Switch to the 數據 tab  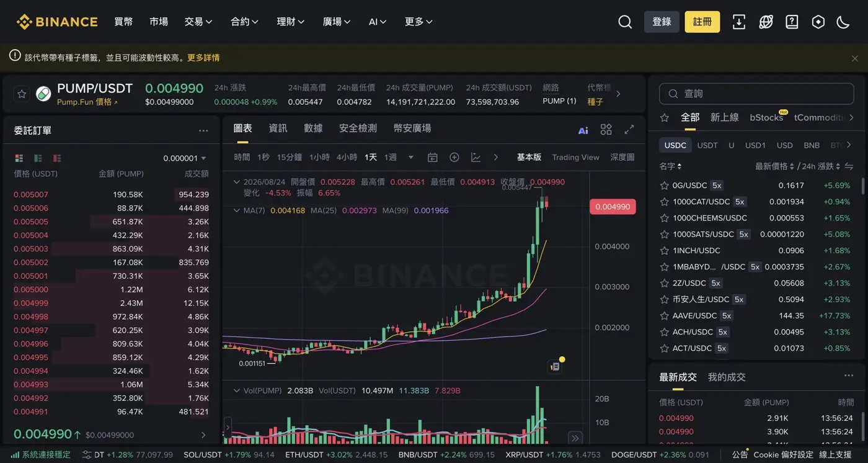[313, 128]
